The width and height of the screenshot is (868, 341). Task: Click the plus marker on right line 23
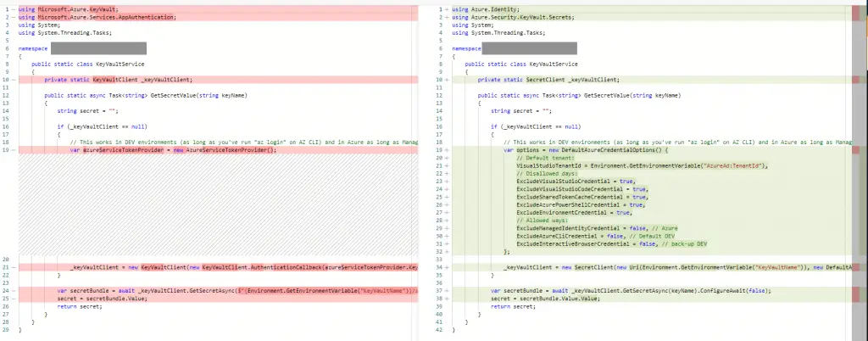tap(448, 181)
